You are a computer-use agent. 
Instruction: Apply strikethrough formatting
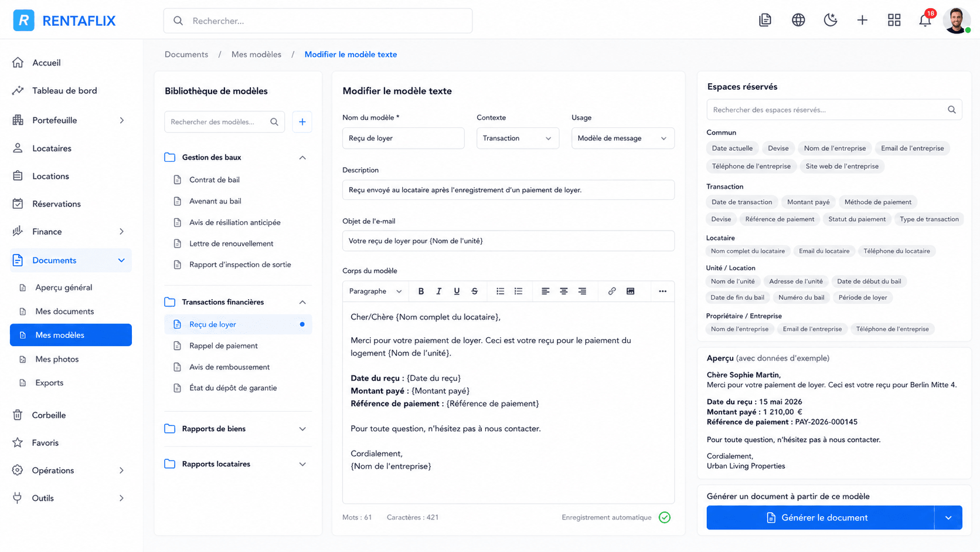coord(475,291)
